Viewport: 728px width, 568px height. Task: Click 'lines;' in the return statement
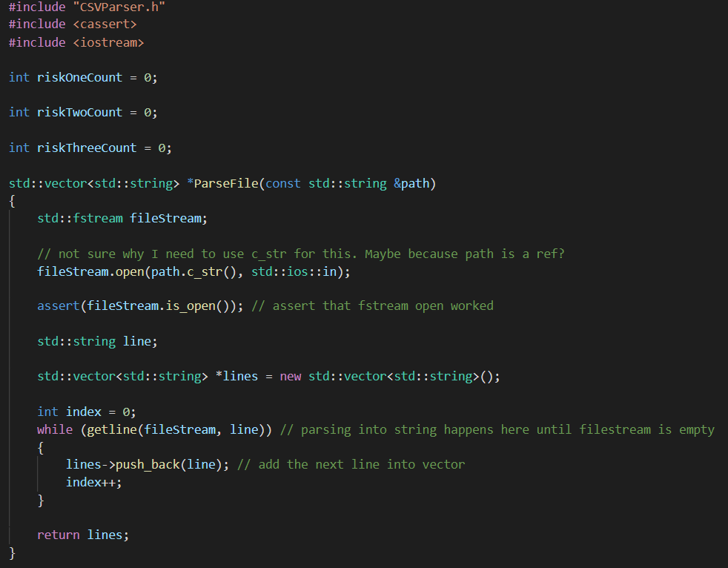pos(108,535)
